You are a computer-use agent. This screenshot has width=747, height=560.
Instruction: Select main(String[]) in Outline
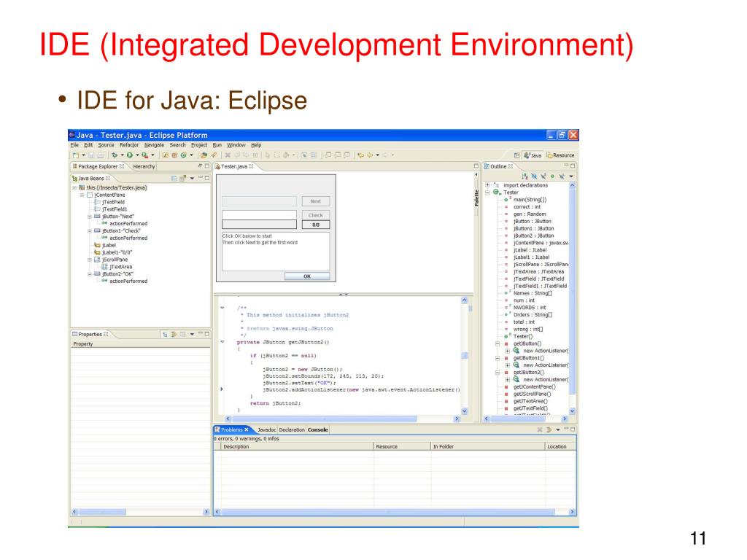click(x=530, y=200)
